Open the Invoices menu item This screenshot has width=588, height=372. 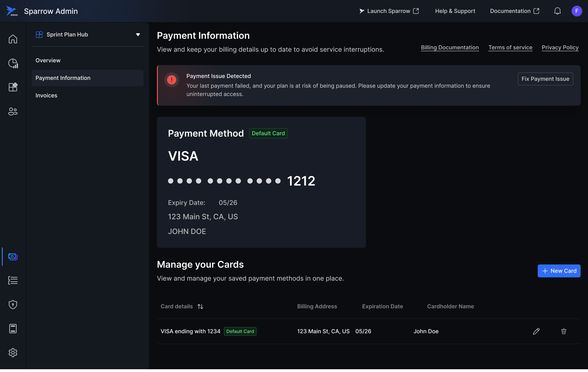coord(46,96)
